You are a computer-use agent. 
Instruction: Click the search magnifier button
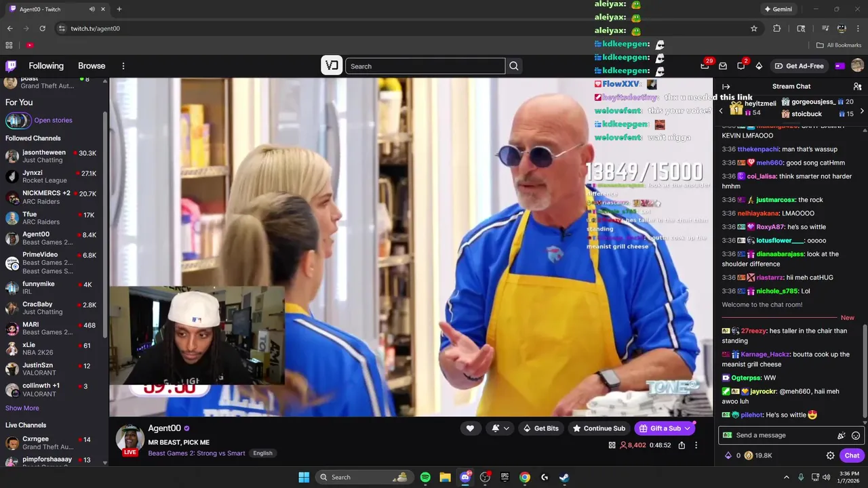(x=514, y=66)
